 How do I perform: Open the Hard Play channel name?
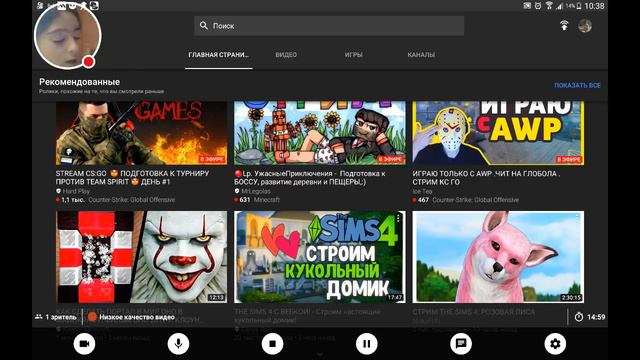(x=76, y=191)
